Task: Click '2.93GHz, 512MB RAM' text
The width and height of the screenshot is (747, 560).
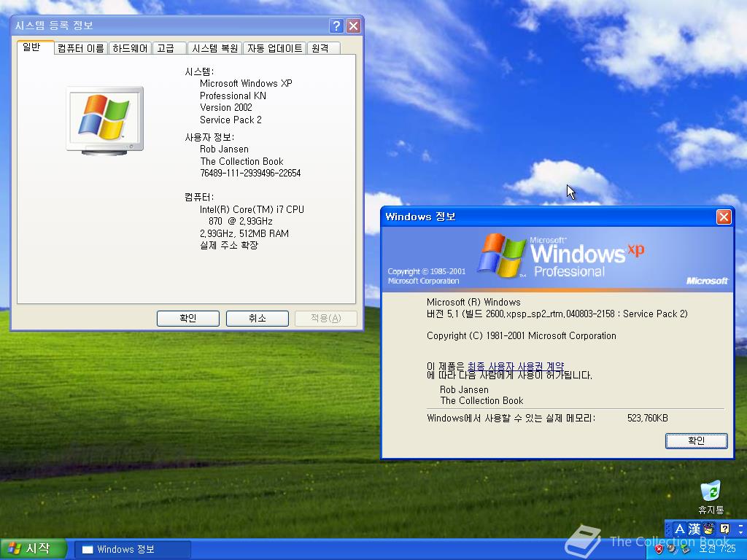Action: point(244,234)
